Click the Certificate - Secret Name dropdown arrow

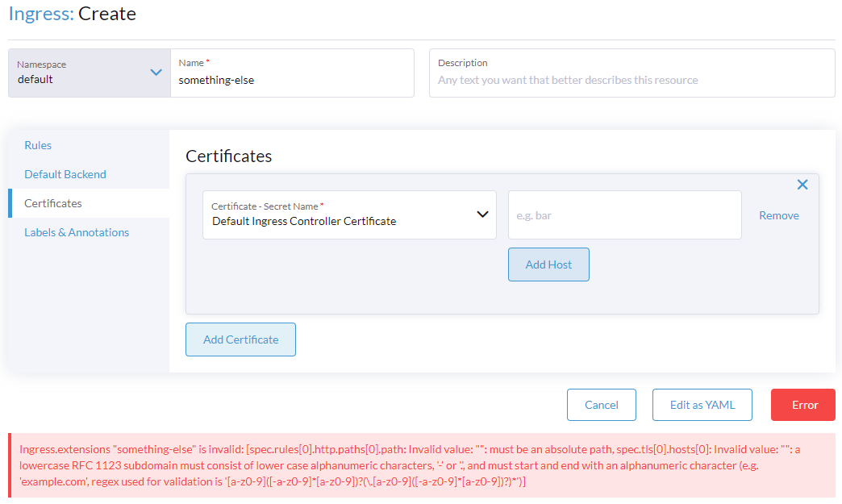coord(483,215)
